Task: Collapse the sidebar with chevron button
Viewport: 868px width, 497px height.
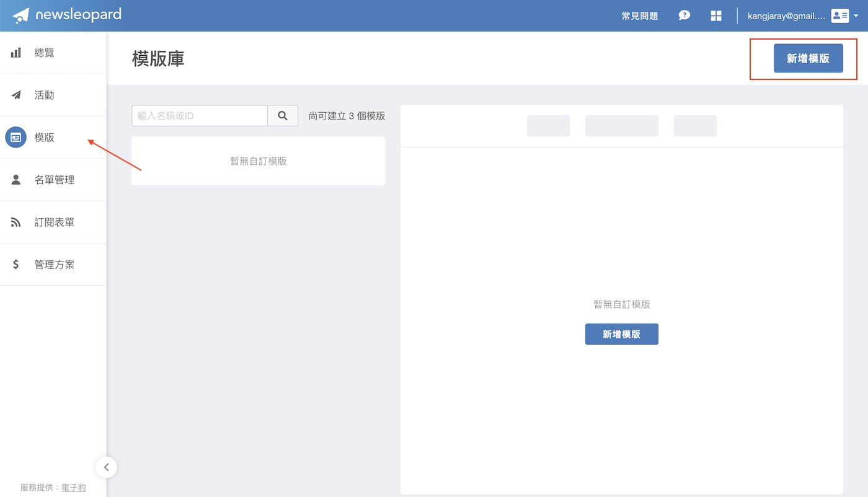Action: click(x=106, y=467)
